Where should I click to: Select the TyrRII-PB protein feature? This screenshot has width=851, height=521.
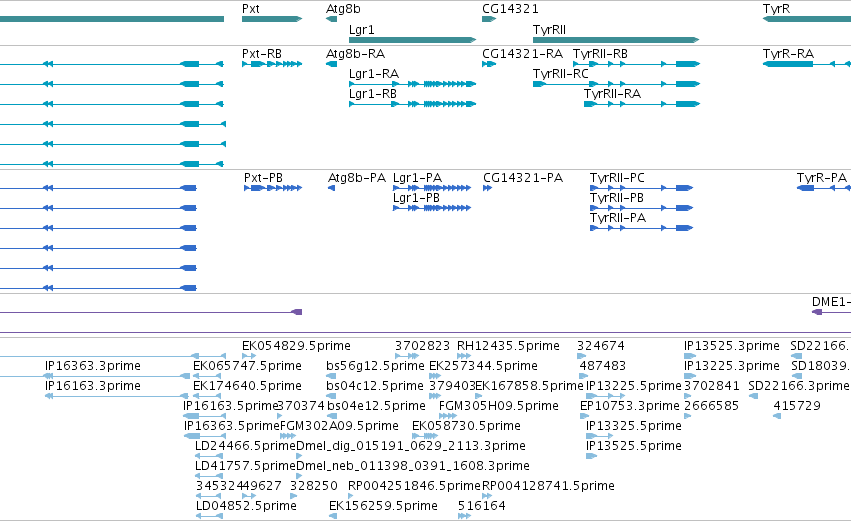pos(642,208)
